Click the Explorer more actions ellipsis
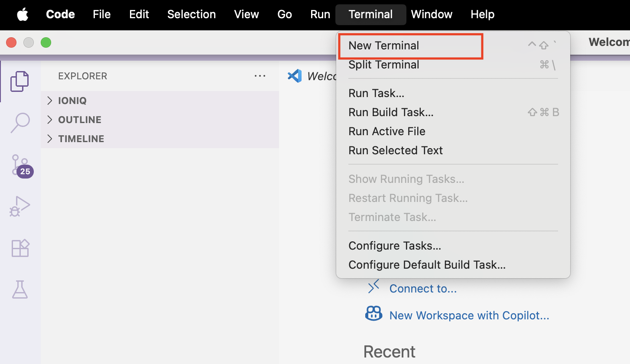Screen dimensions: 630x364 [260, 76]
